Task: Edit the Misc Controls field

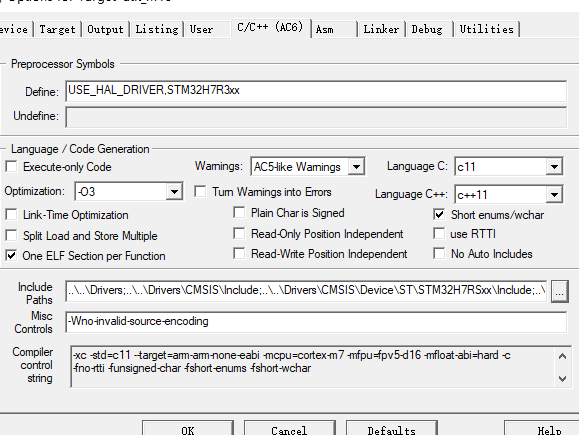Action: pyautogui.click(x=316, y=322)
